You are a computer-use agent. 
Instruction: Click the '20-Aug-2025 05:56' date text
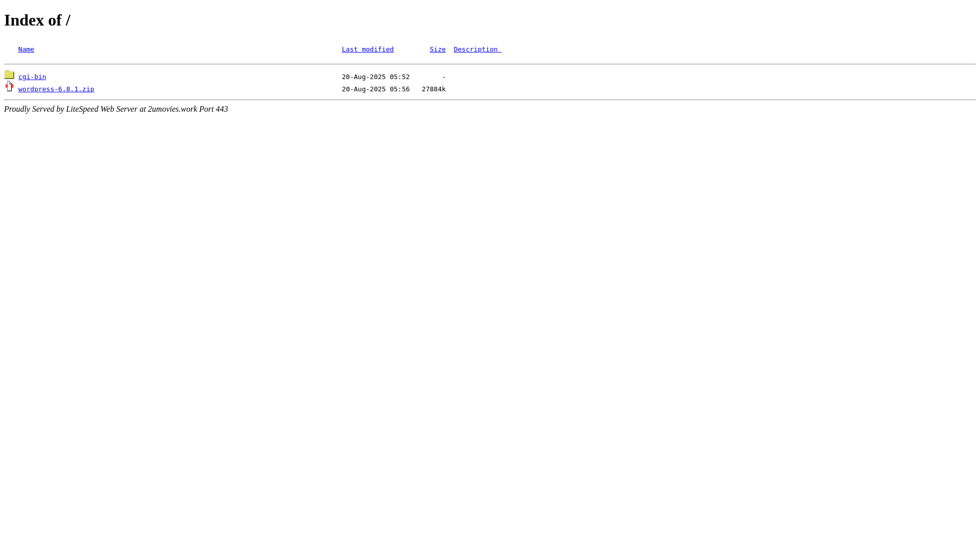376,89
